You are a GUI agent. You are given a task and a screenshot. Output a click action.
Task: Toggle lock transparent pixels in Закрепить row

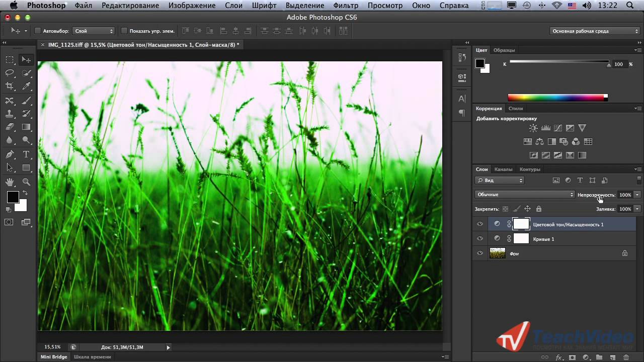point(505,209)
